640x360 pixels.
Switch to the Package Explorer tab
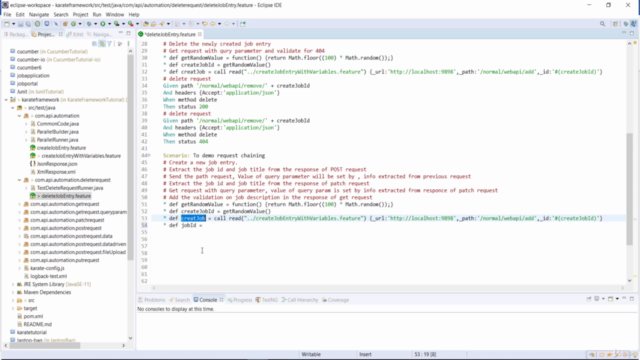pos(16,34)
